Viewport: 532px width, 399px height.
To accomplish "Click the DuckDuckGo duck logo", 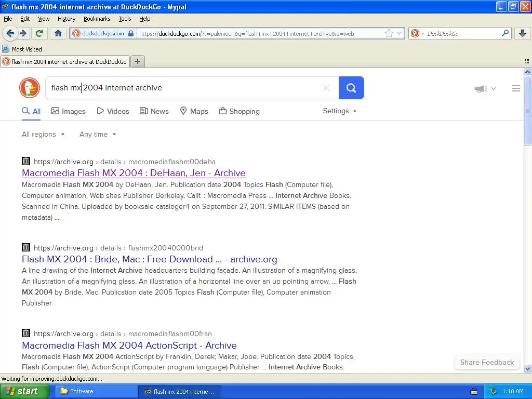I will pyautogui.click(x=30, y=88).
